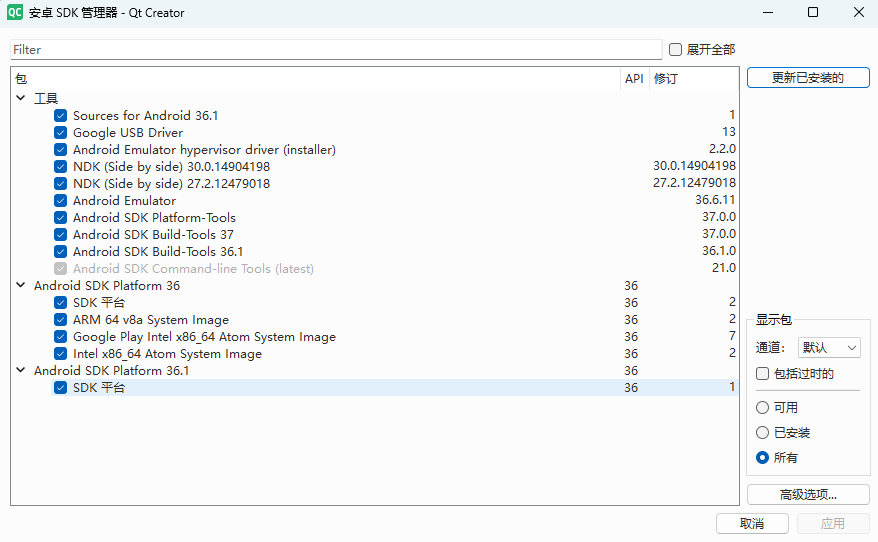878x542 pixels.
Task: Click the 工具 group label
Action: coord(46,99)
